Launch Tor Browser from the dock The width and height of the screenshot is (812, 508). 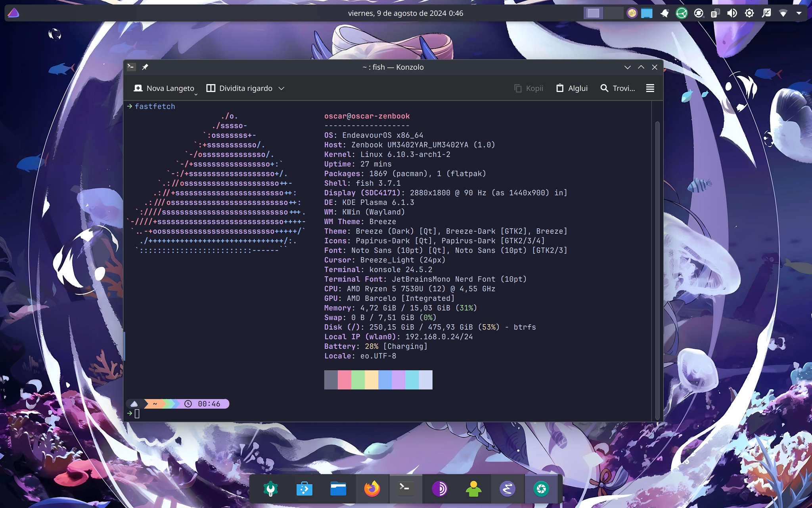pos(440,489)
